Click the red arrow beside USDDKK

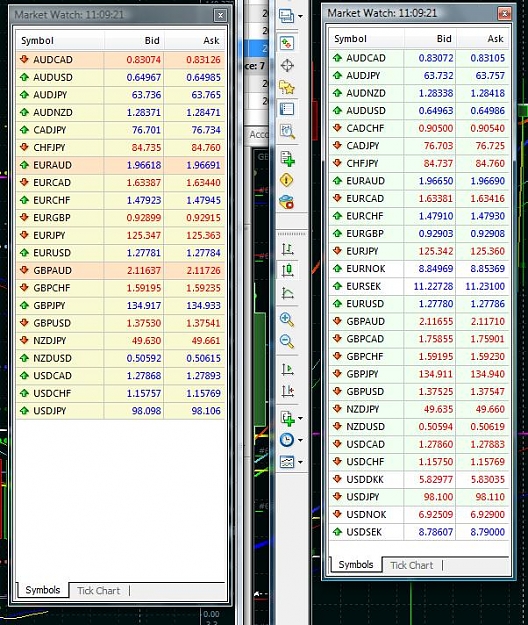coord(338,479)
